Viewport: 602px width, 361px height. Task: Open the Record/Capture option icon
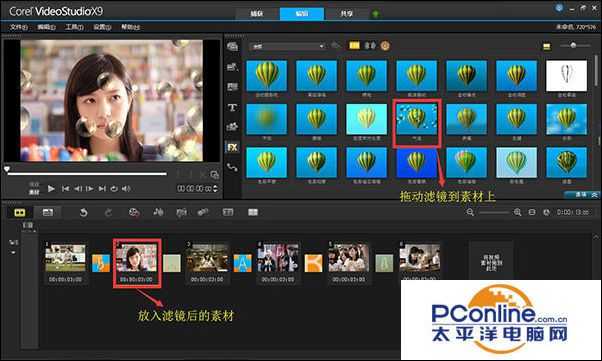(x=134, y=212)
